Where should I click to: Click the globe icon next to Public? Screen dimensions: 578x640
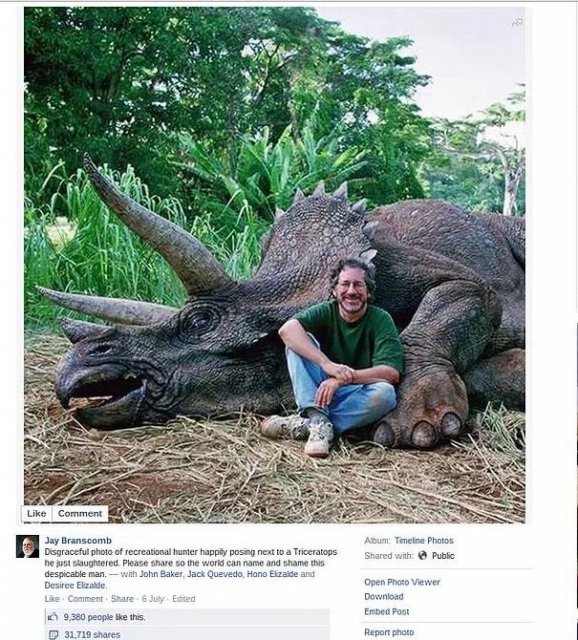coord(423,556)
